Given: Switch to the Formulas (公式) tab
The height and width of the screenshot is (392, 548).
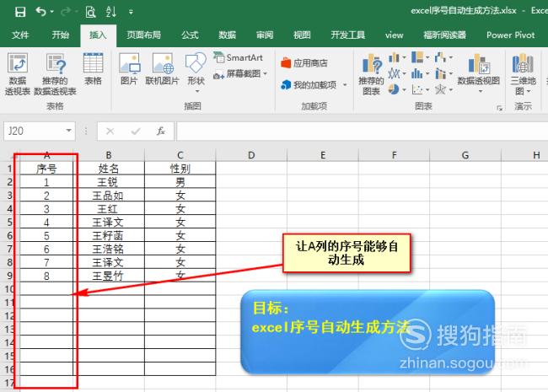Looking at the screenshot, I should (x=191, y=35).
